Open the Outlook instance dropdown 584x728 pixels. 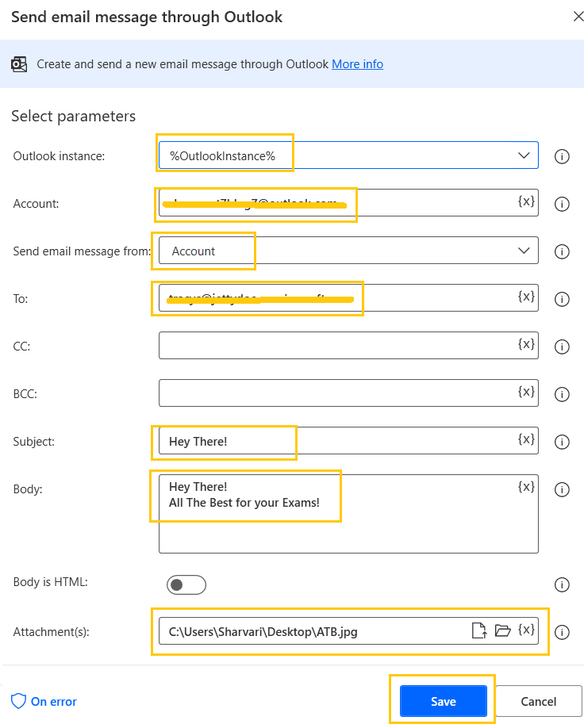point(524,155)
